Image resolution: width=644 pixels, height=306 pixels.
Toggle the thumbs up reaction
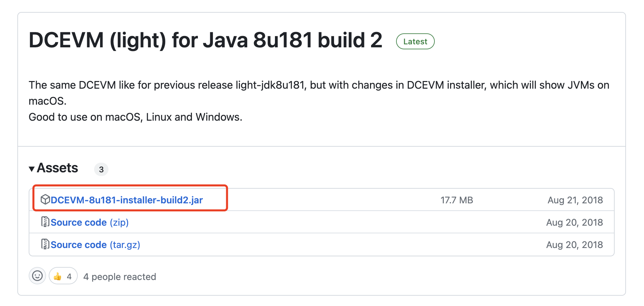pos(63,276)
